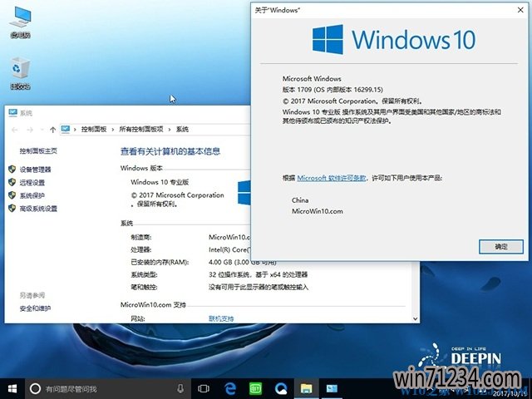Click the Intel(R) Core processor value
This screenshot has width=532, height=399.
point(229,249)
